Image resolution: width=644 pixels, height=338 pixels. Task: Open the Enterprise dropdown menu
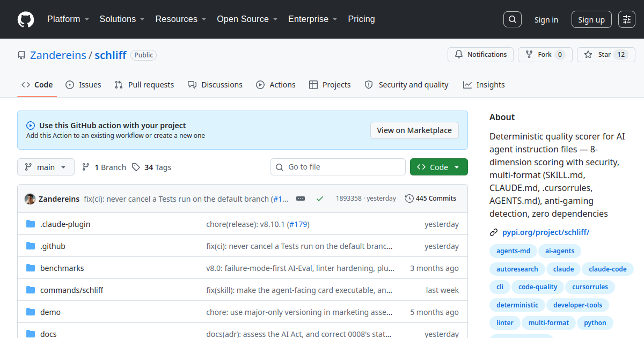[312, 19]
